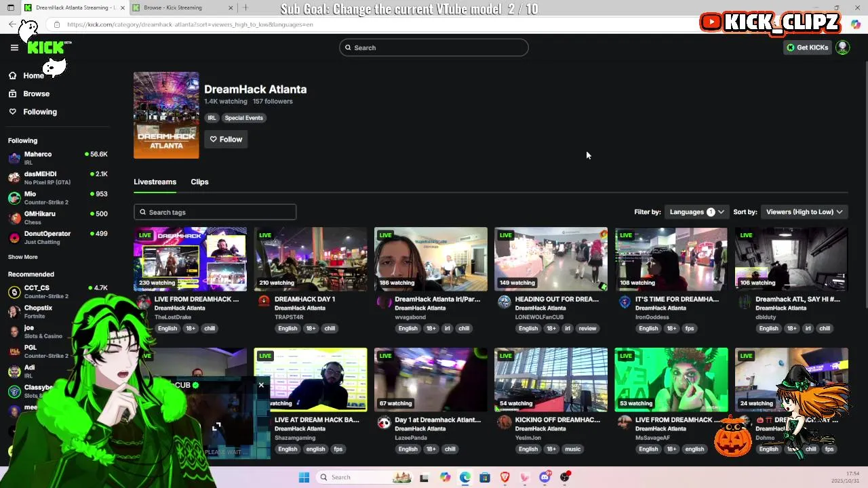Open GMHikaru channel avatar
Screen dimensions: 868x488
tap(14, 218)
